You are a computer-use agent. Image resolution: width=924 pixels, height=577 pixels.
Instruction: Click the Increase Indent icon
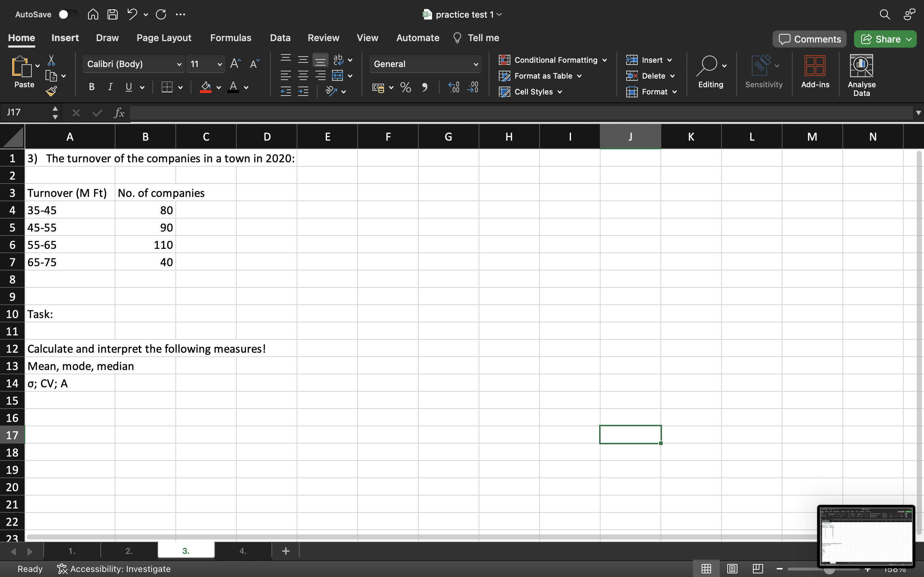[x=303, y=91]
